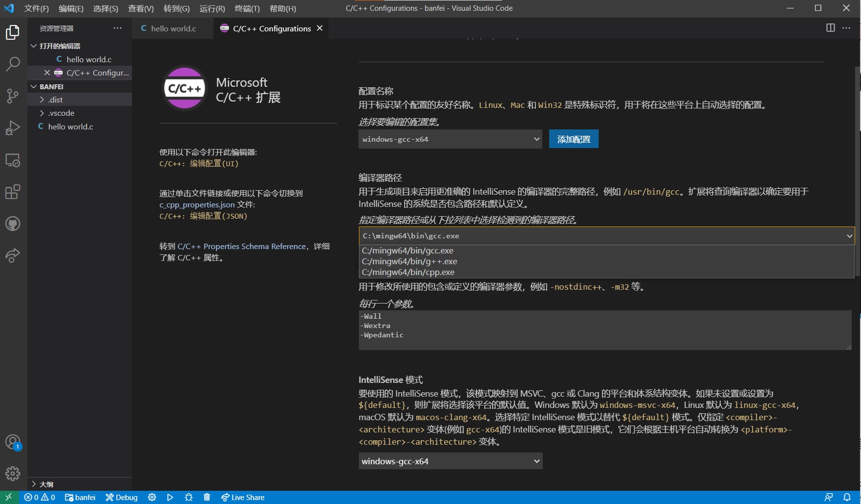
Task: Open the 终端(T) menu
Action: [x=247, y=8]
